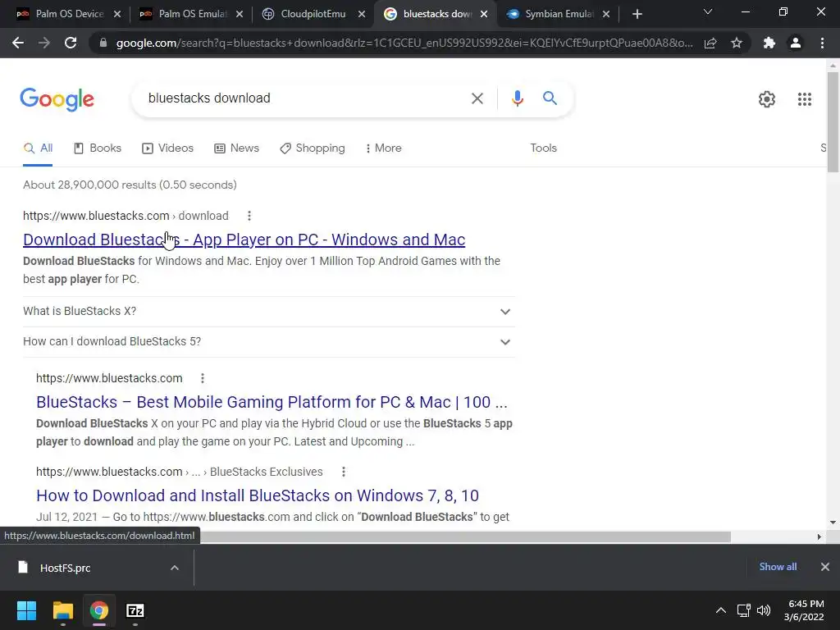Go back using the browser back arrow

[x=18, y=43]
